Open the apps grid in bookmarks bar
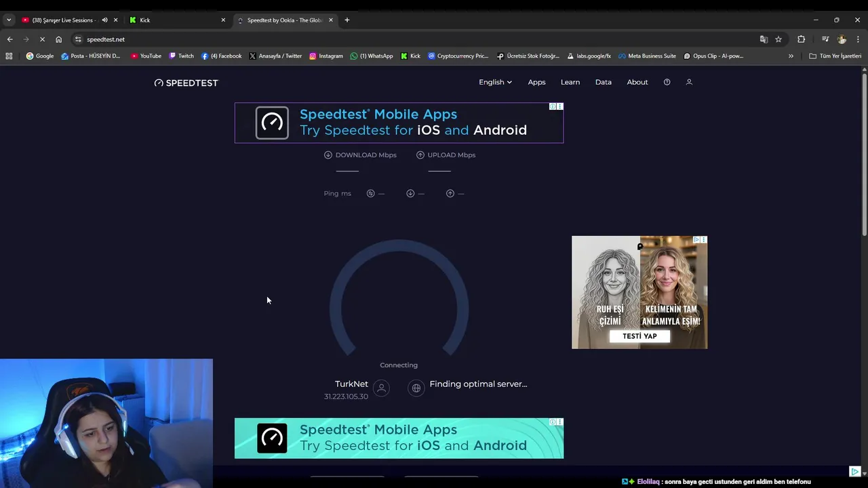 click(9, 56)
